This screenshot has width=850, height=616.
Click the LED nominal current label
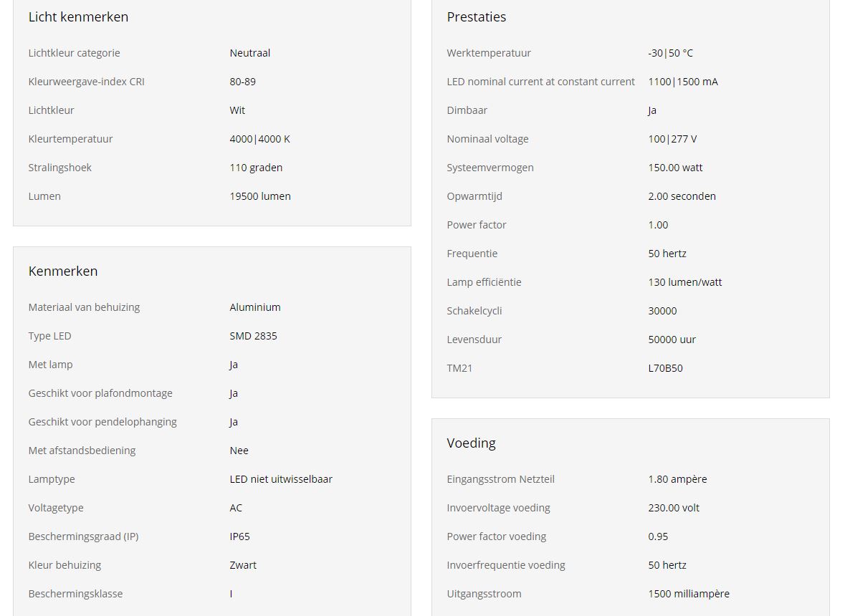540,82
